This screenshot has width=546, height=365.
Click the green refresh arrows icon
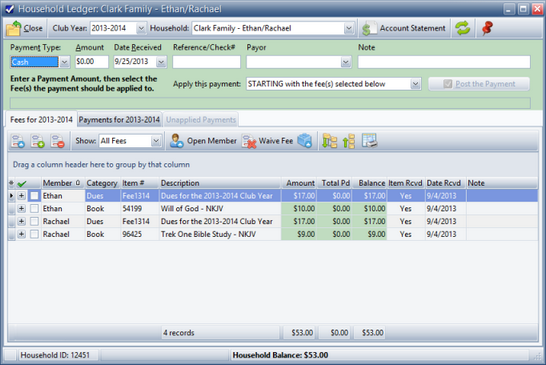463,28
